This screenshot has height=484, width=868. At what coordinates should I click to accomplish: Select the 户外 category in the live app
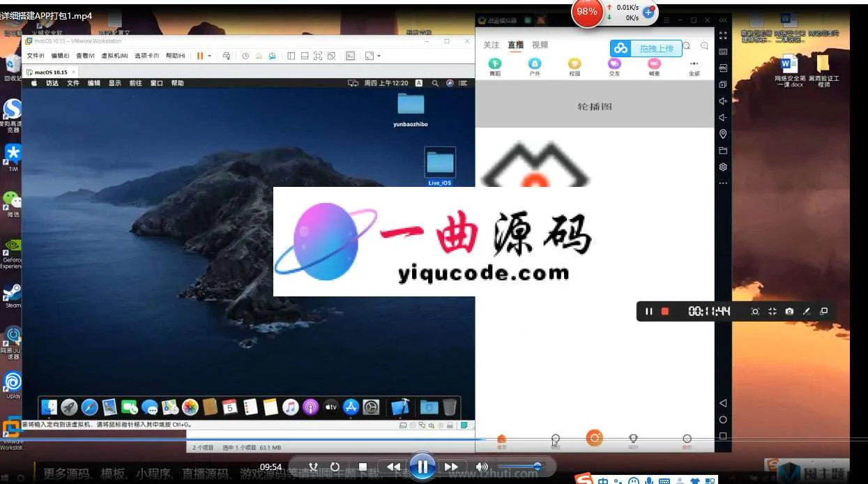(x=535, y=67)
